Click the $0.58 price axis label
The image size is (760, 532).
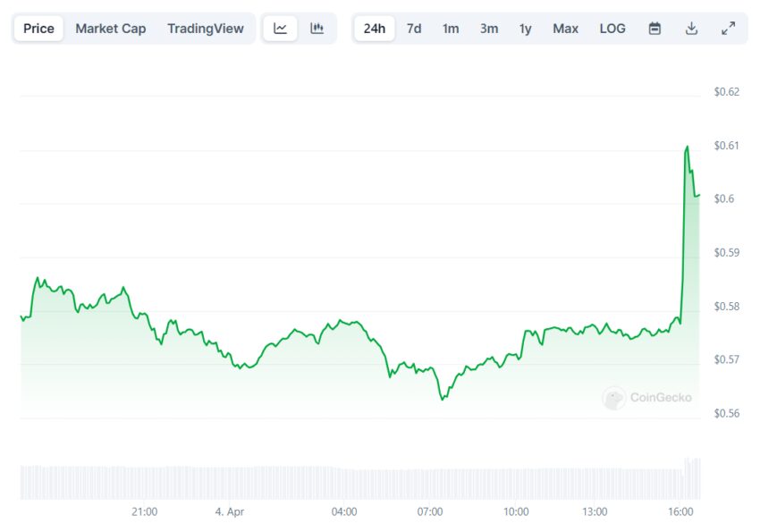[x=727, y=306]
